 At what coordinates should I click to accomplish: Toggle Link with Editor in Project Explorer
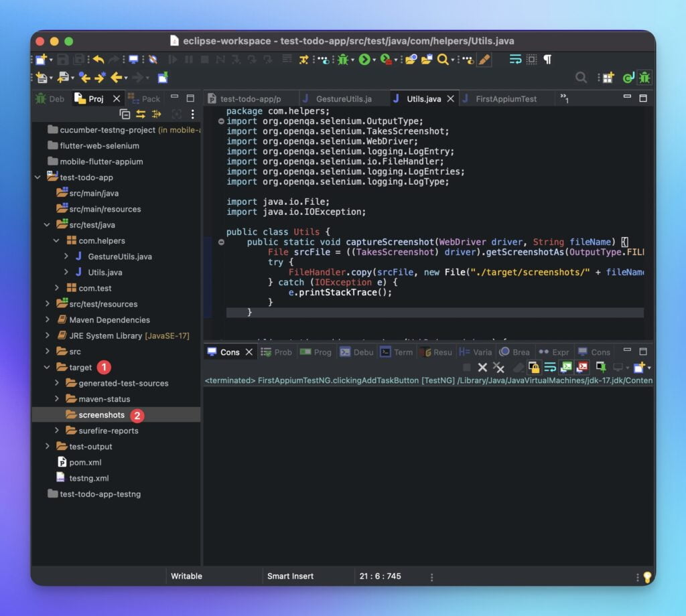tap(141, 114)
